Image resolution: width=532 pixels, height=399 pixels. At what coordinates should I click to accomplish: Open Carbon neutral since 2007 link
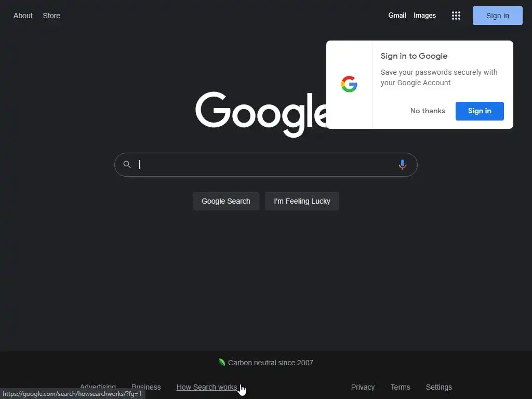pos(270,363)
